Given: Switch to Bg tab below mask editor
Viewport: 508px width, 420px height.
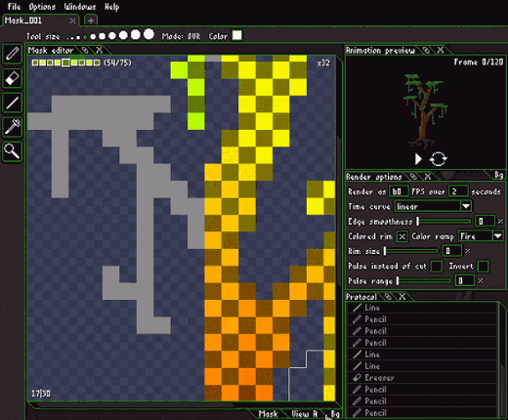Looking at the screenshot, I should (x=335, y=414).
